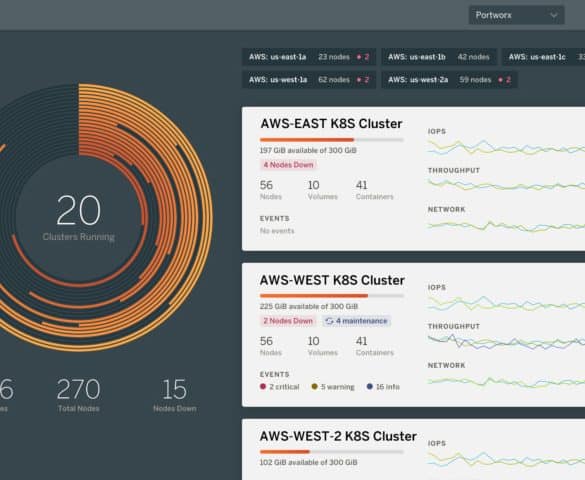Click the '270 Total Nodes' statistic
The width and height of the screenshot is (585, 480).
coord(79,395)
